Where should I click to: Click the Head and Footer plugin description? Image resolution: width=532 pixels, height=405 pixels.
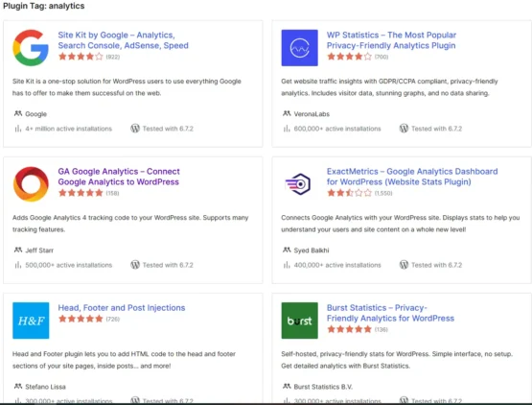125,360
